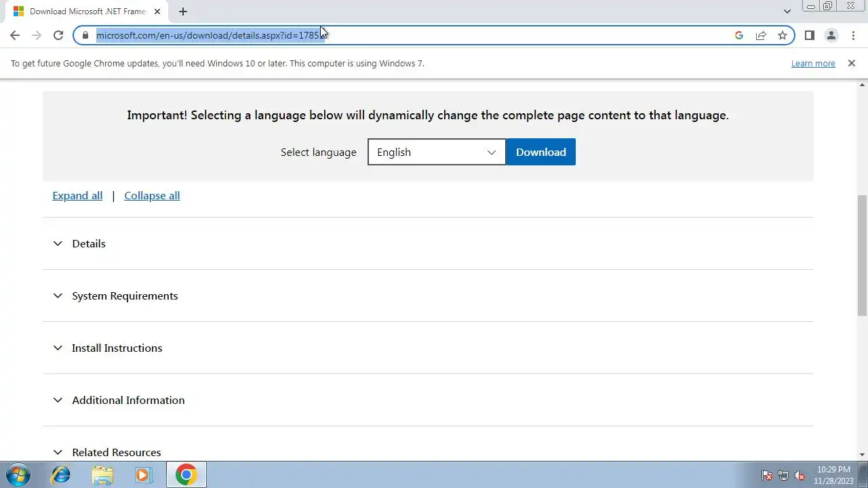Expand the Additional Information section
This screenshot has width=868, height=488.
(x=428, y=400)
